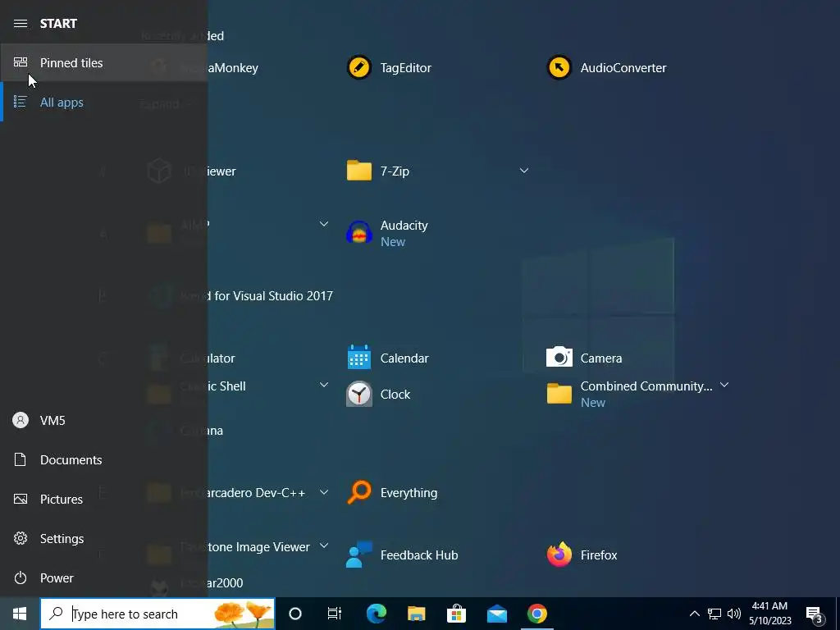Open Action Center notifications

click(815, 614)
